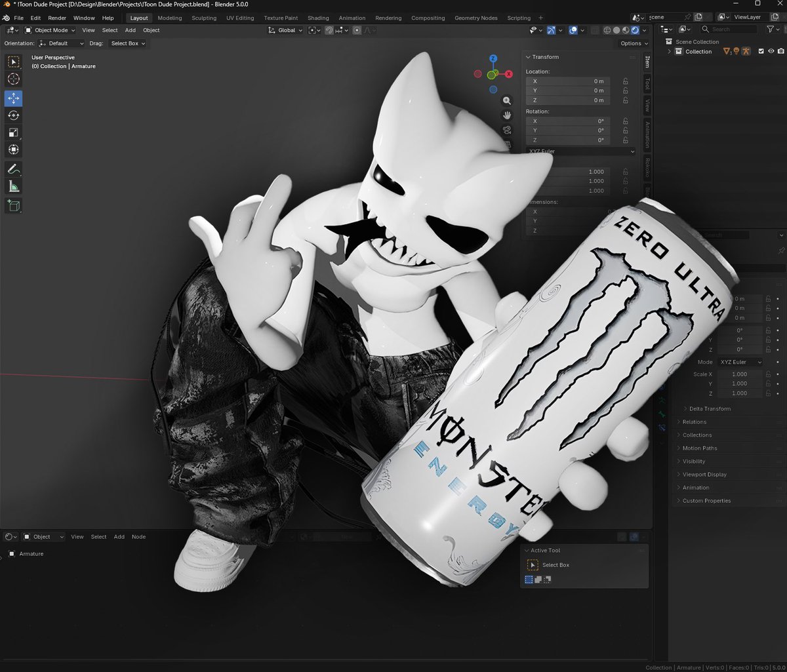Viewport: 787px width, 672px height.
Task: Click the lock icon beside Location X
Action: click(x=625, y=81)
